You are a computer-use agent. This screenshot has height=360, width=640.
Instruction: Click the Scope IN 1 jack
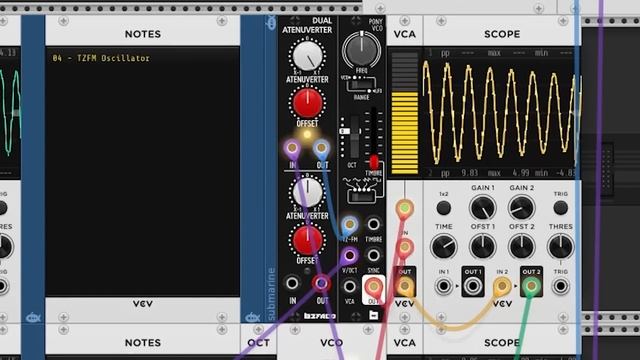point(444,286)
